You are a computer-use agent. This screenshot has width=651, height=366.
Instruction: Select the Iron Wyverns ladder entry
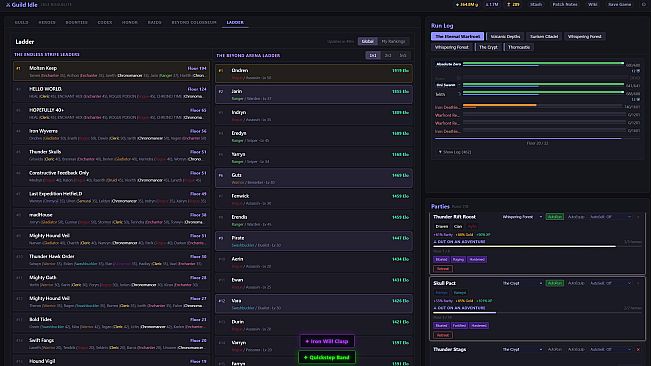111,134
